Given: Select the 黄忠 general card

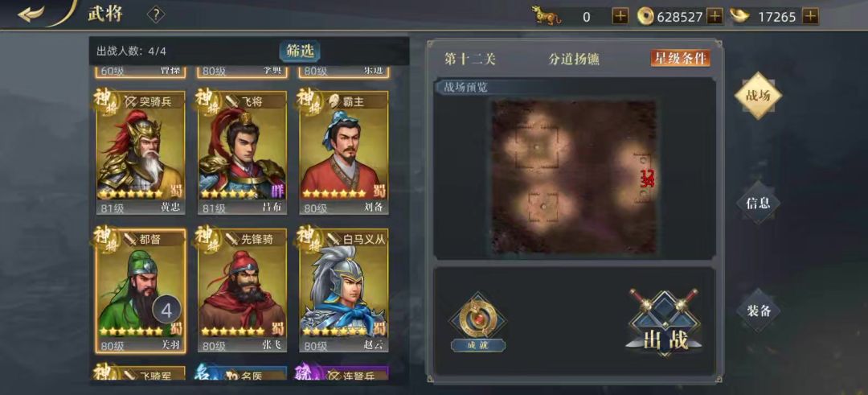Looking at the screenshot, I should coord(140,153).
